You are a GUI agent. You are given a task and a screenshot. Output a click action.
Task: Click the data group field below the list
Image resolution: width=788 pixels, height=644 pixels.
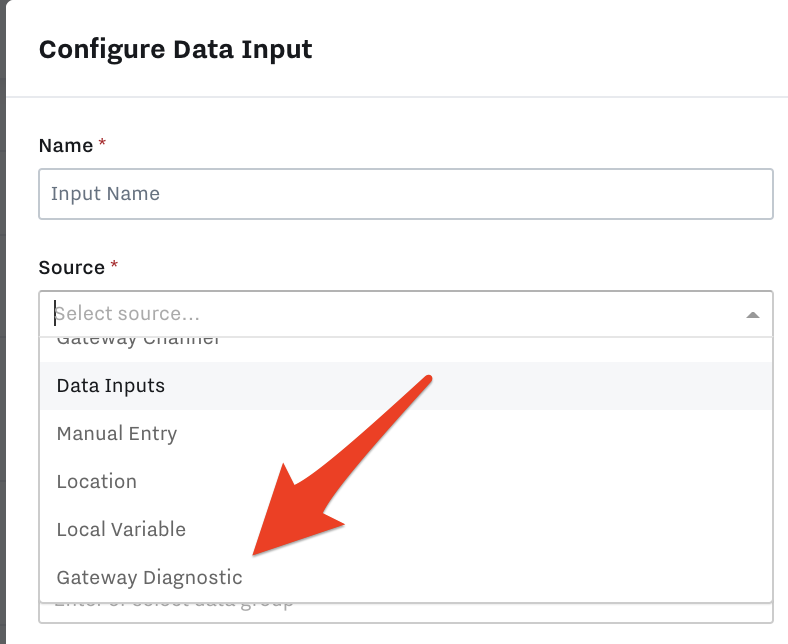[x=406, y=612]
